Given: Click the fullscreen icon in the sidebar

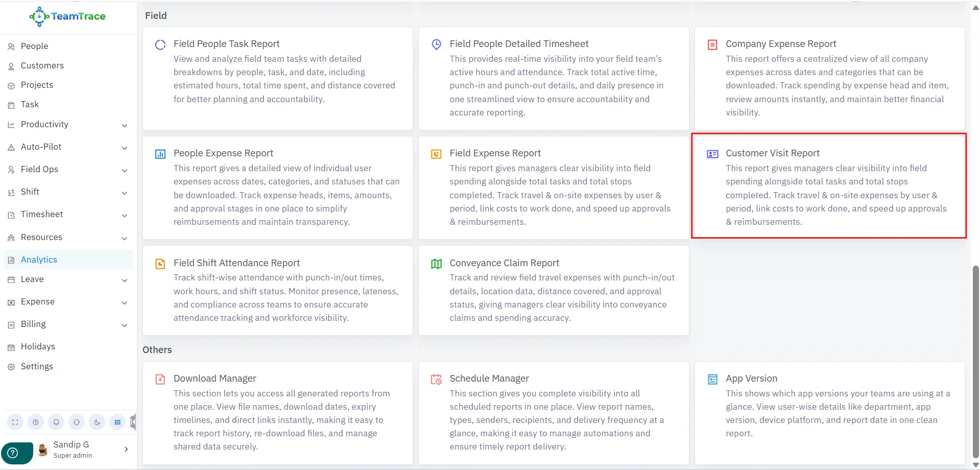Looking at the screenshot, I should (x=15, y=422).
